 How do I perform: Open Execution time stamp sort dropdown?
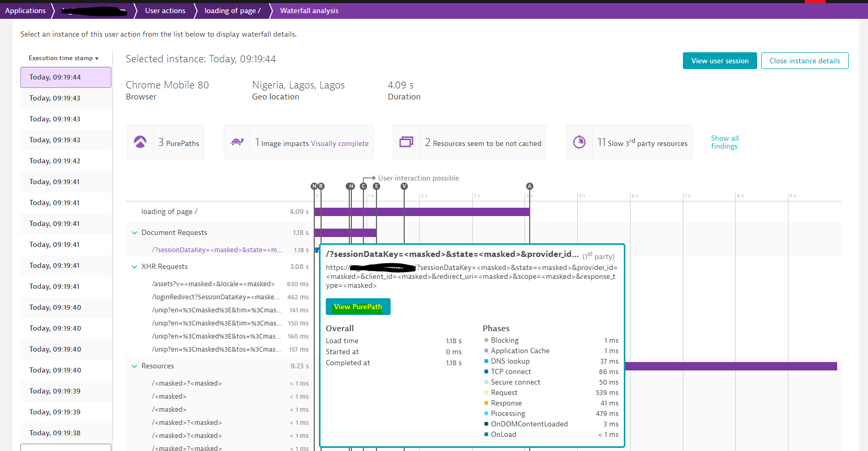coord(63,58)
